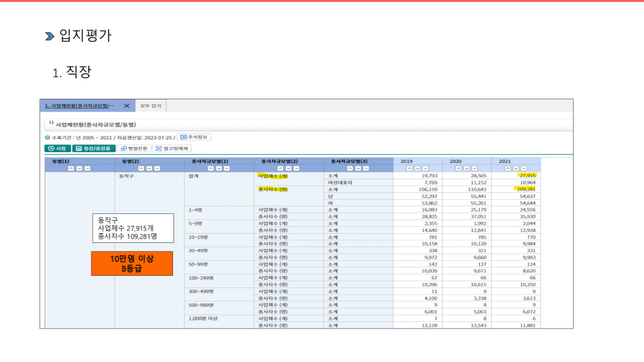Click the highlighted 사업체수 (개) cell in 합계
Screen dimensions: 644x362
273,176
